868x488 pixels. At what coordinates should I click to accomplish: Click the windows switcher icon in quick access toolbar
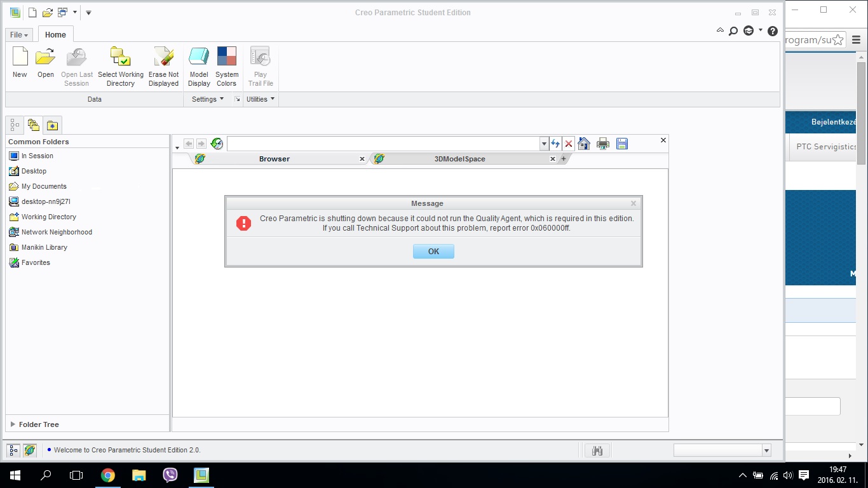(x=62, y=12)
